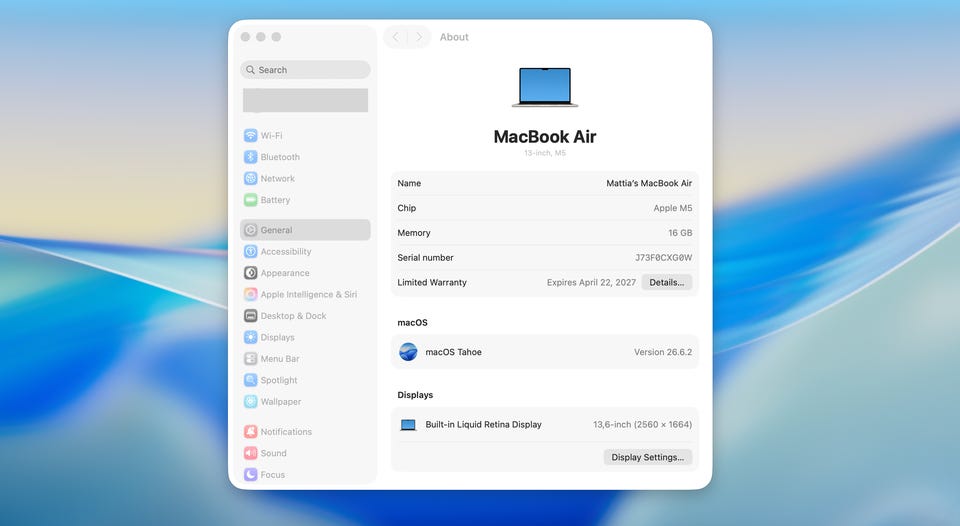Viewport: 960px width, 526px height.
Task: Open Apple Intelligence & Siri icon
Action: tap(250, 295)
